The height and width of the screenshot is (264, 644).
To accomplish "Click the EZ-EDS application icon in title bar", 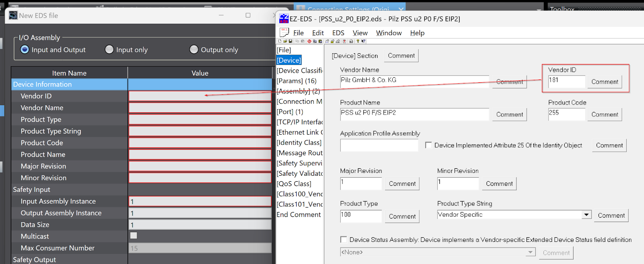I will [x=284, y=19].
